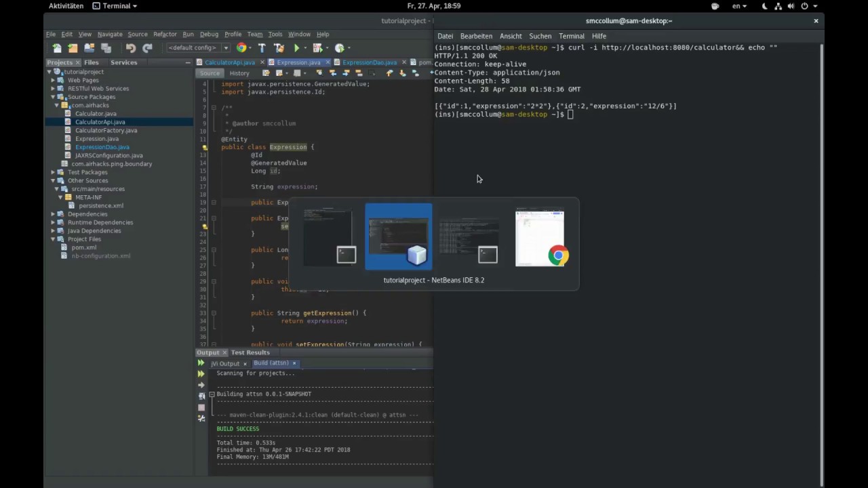Toggle the Source editor view button
Screen dimensions: 868x488
click(x=210, y=73)
